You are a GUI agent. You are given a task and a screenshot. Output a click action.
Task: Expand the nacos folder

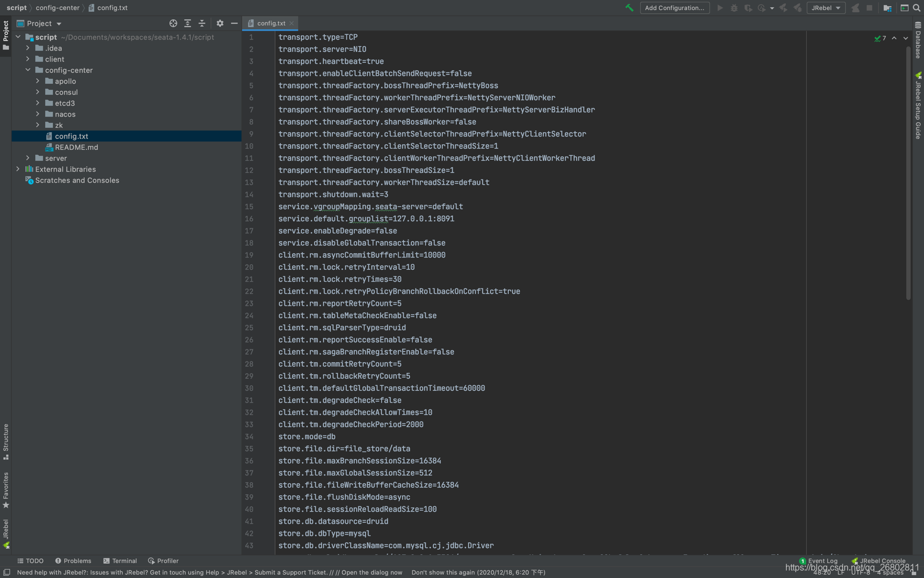coord(38,114)
